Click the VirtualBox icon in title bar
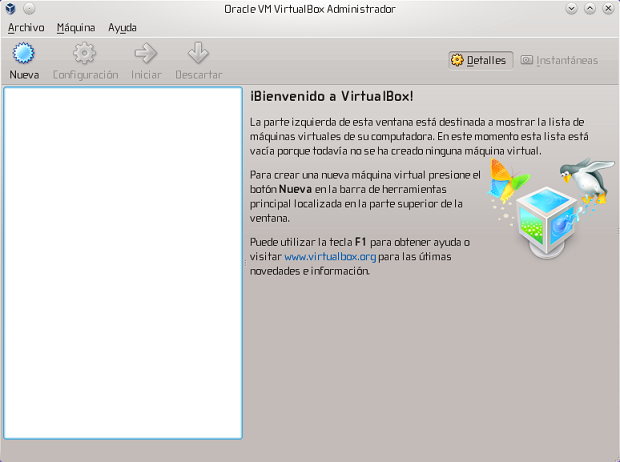Viewport: 620px width, 462px height. pyautogui.click(x=11, y=8)
